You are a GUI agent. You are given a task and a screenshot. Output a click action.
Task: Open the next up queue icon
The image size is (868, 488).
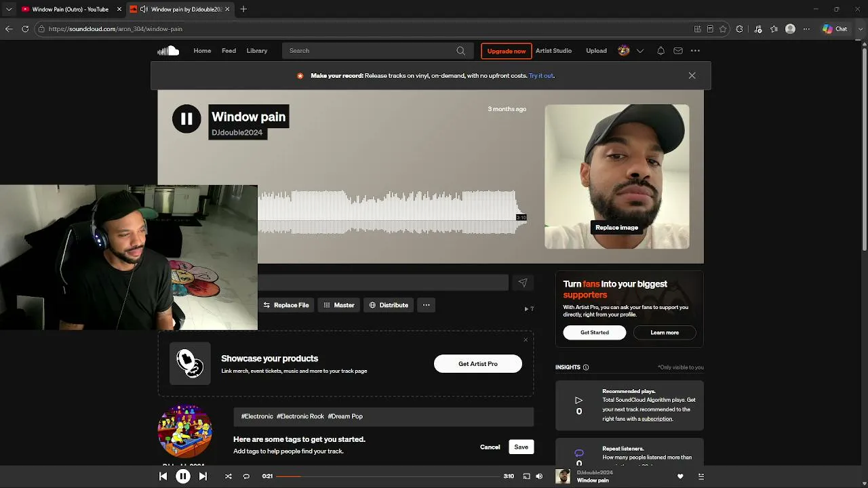[701, 476]
